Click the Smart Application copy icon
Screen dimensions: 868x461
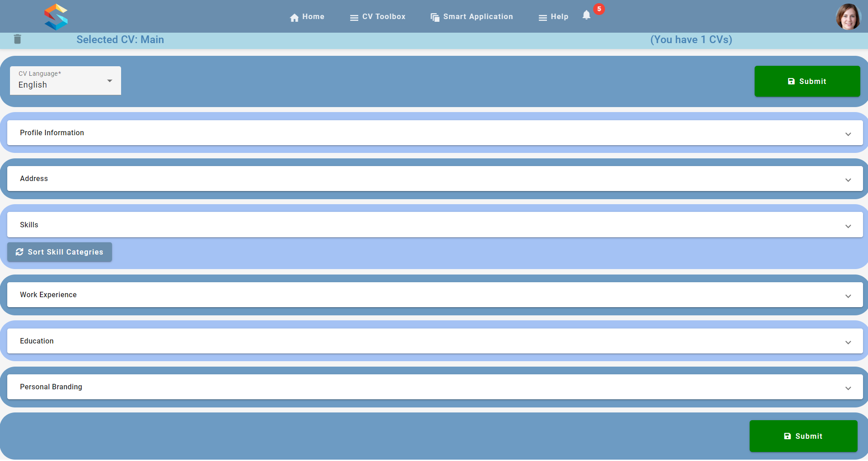[x=435, y=17]
